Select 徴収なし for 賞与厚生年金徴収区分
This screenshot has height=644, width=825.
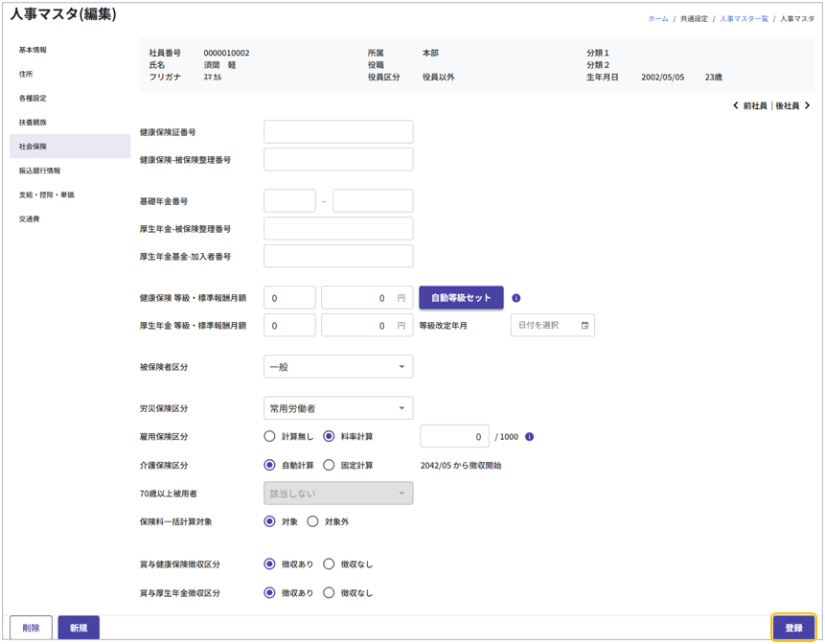pos(329,593)
